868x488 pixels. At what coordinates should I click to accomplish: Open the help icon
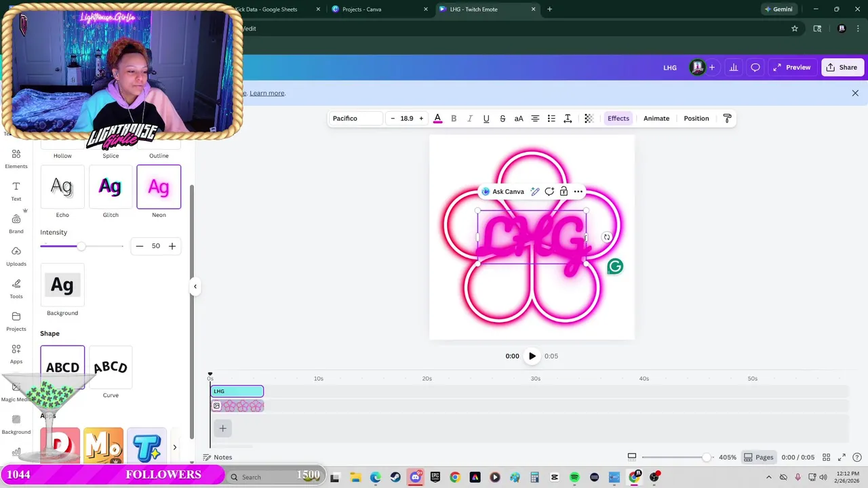pos(857,457)
